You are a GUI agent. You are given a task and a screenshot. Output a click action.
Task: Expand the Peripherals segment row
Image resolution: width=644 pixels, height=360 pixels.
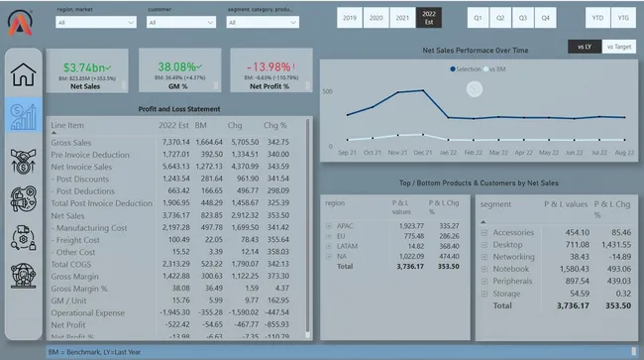pos(484,282)
